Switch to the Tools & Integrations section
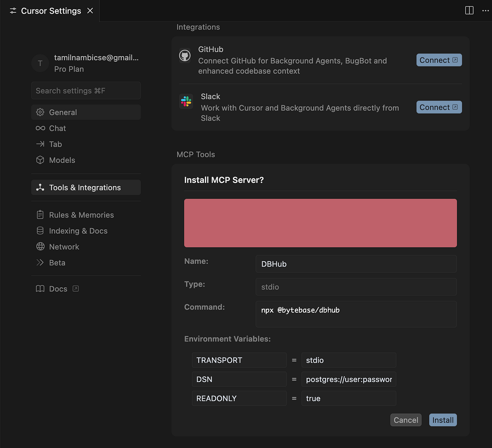The height and width of the screenshot is (448, 492). [85, 187]
